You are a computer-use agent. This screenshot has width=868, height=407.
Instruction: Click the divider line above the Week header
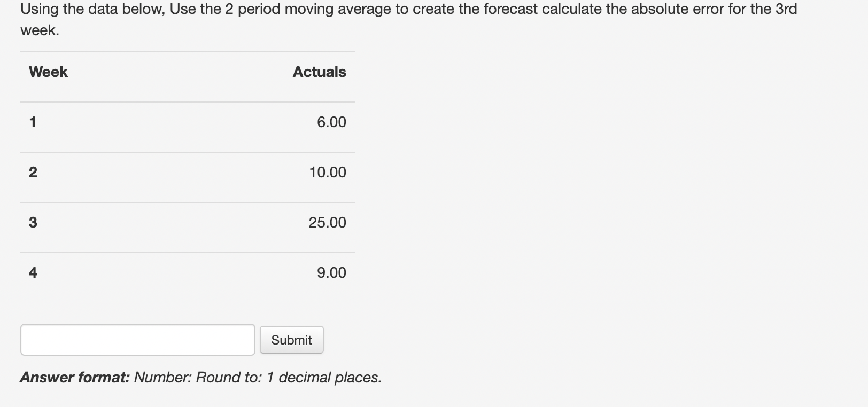point(187,52)
